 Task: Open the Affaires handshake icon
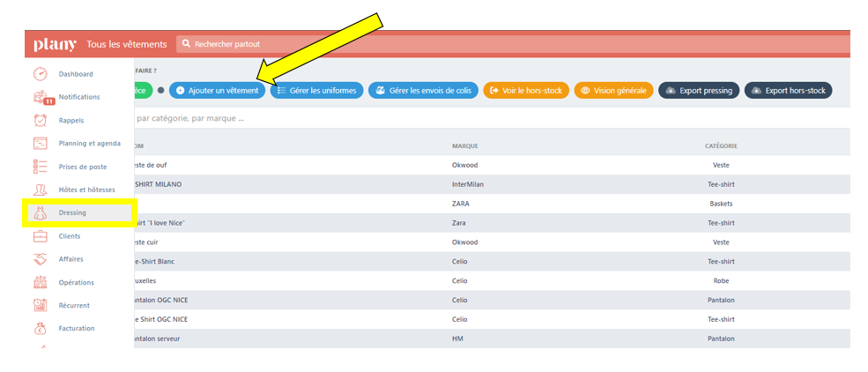tap(40, 259)
